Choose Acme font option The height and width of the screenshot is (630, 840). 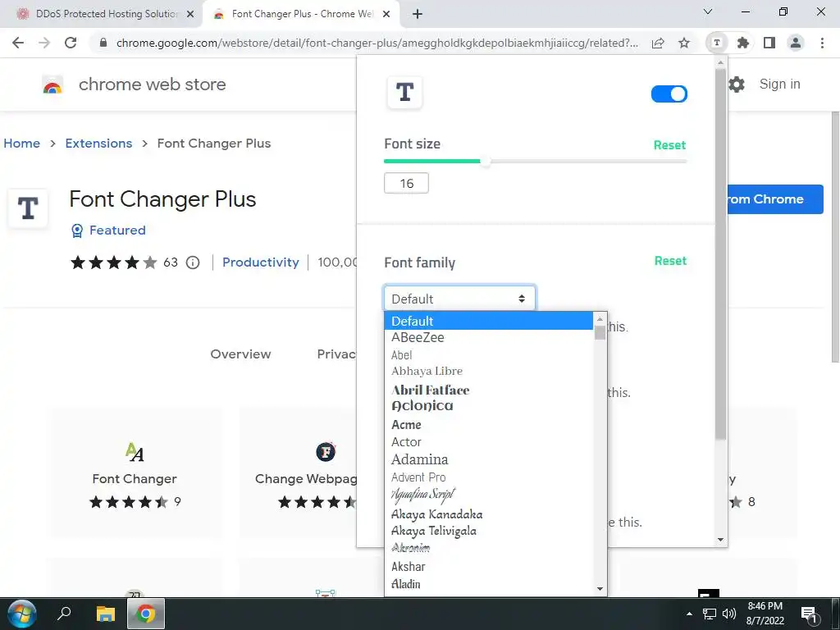489,424
